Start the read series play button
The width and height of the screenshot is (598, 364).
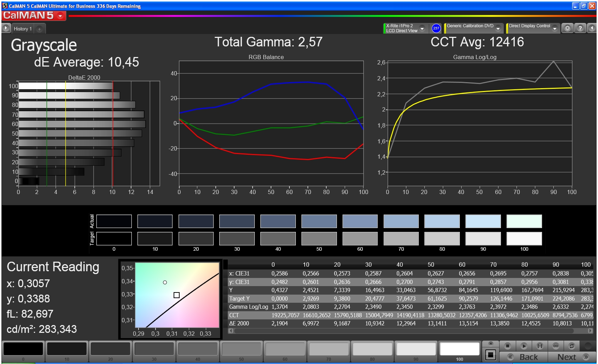point(524,346)
